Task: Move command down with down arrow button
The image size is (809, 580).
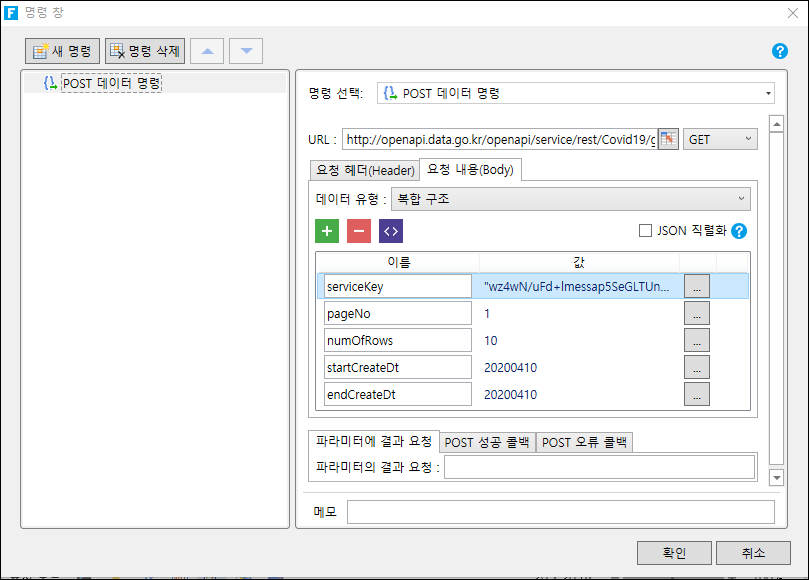Action: [x=246, y=51]
